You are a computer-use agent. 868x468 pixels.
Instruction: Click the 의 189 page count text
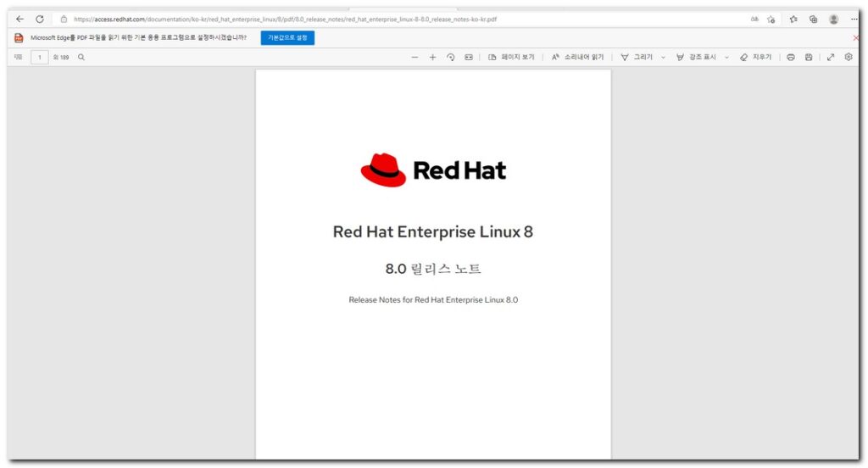point(61,57)
